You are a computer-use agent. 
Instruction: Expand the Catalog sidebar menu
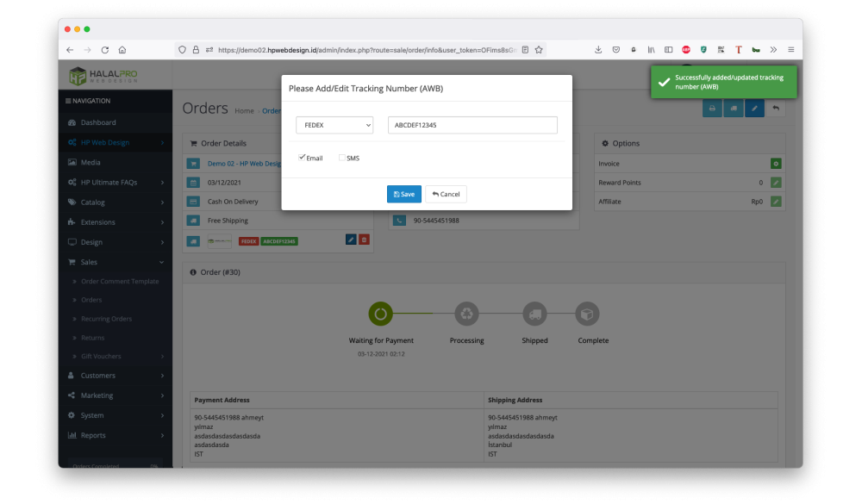point(115,202)
